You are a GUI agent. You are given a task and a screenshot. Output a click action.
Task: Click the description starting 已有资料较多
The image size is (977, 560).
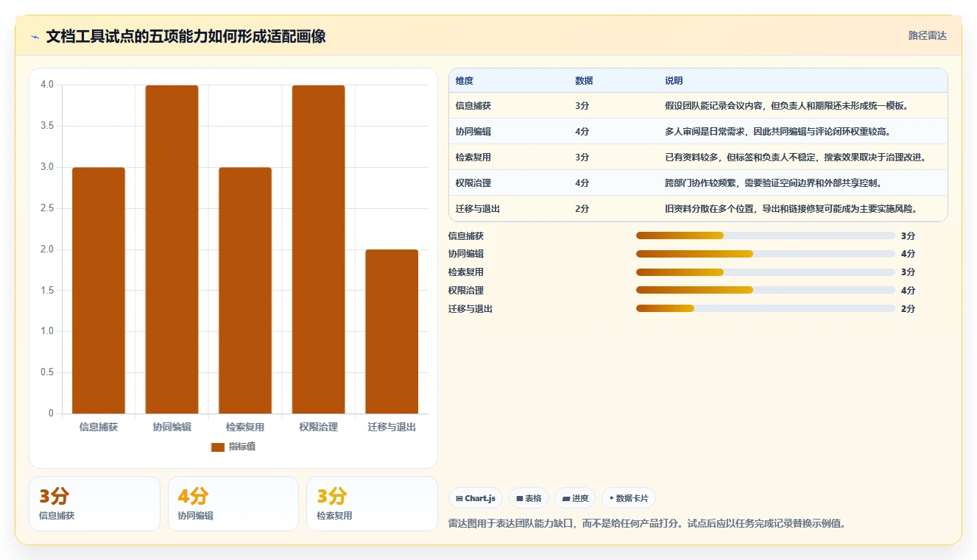point(796,157)
